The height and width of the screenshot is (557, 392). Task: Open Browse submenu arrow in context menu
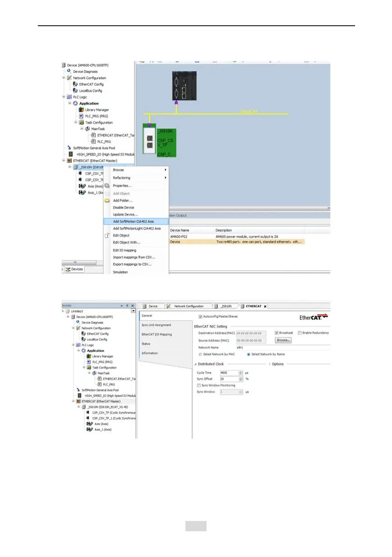[x=165, y=170]
